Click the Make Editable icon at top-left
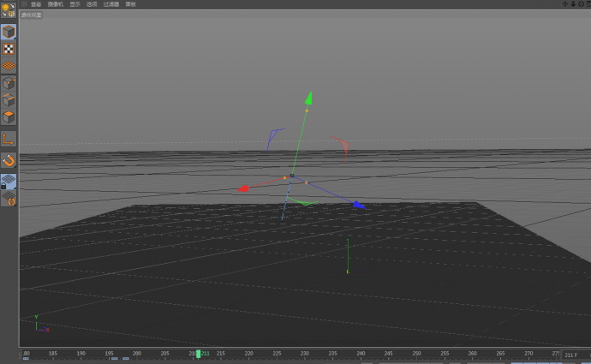591x364 pixels. pos(9,10)
